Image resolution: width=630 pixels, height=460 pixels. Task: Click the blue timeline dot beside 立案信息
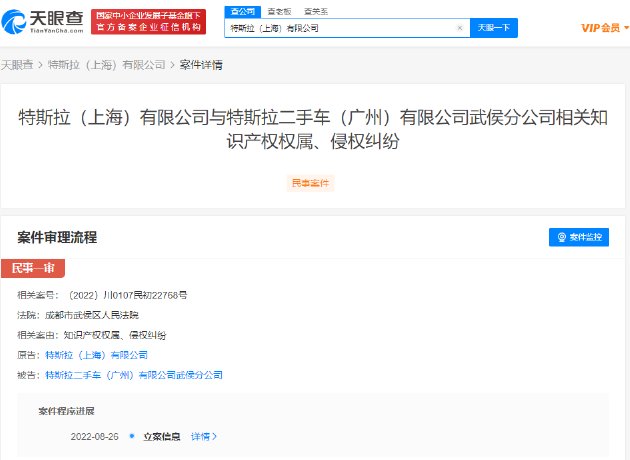coord(132,436)
